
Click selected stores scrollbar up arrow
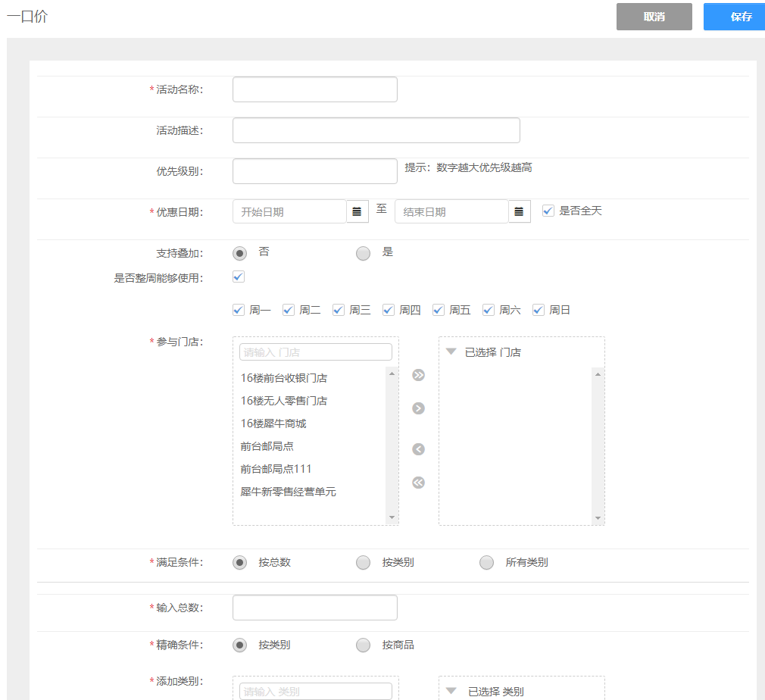(598, 374)
